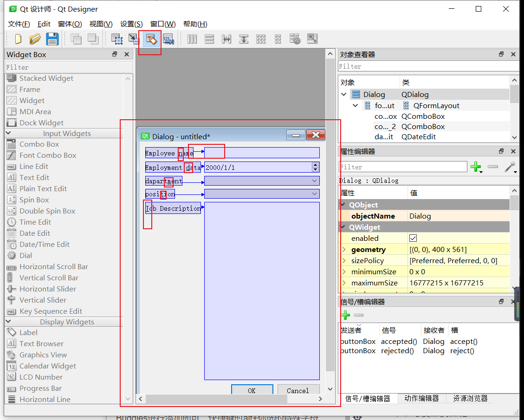The image size is (524, 420).
Task: Click the Lay Out Vertically icon
Action: pyautogui.click(x=209, y=39)
